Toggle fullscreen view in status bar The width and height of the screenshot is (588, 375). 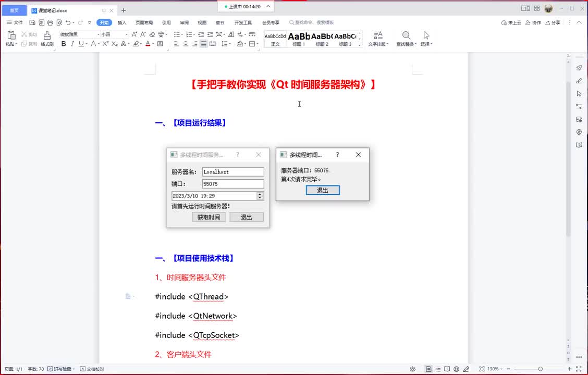(579, 369)
